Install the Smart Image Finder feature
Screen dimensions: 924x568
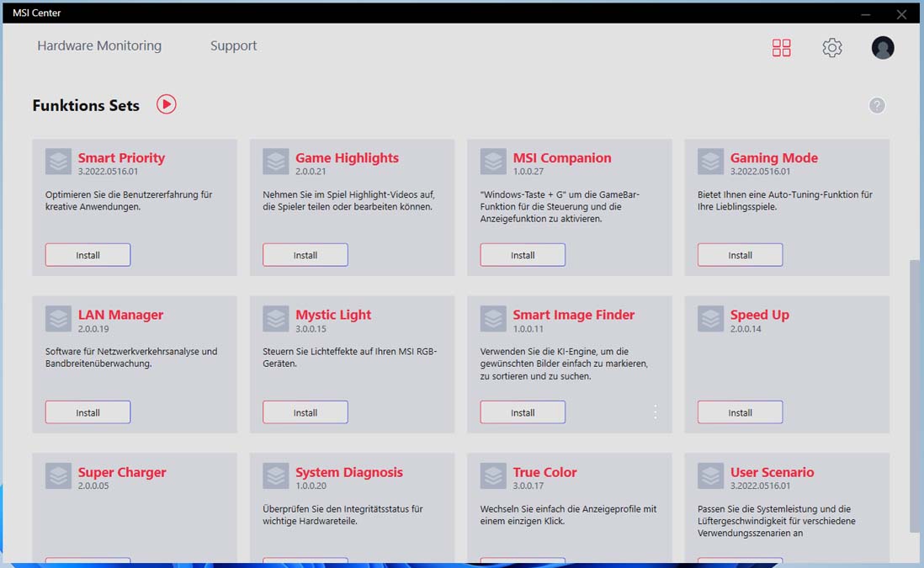coord(523,412)
